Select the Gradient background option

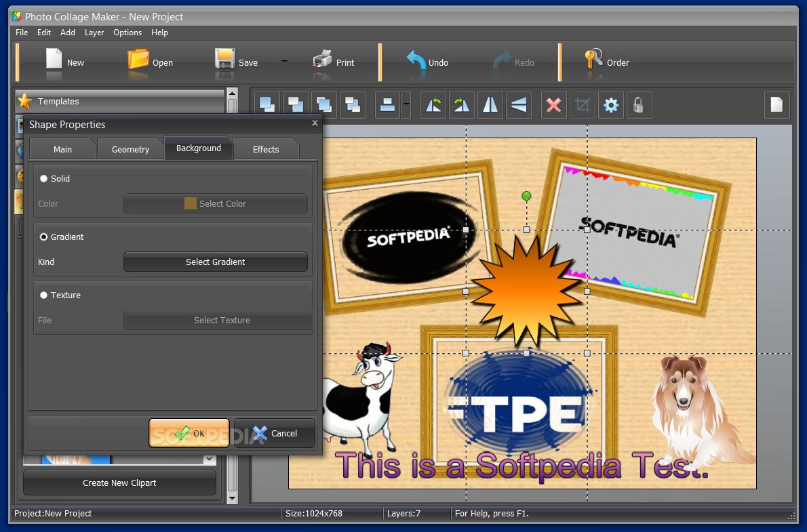pos(44,237)
